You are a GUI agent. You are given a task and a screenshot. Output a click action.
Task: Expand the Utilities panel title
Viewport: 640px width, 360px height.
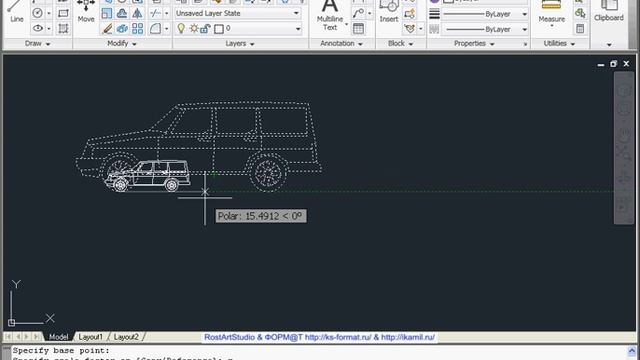pos(559,43)
